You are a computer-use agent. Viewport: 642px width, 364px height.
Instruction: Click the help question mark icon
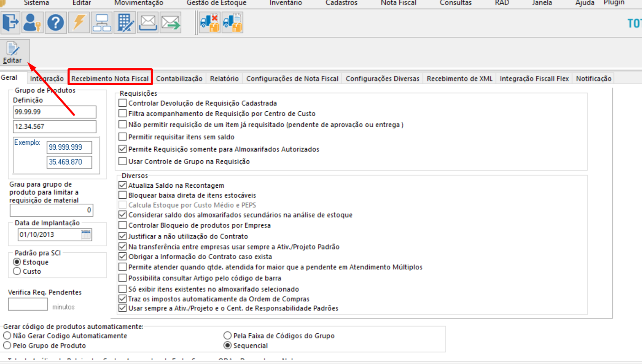tap(55, 22)
